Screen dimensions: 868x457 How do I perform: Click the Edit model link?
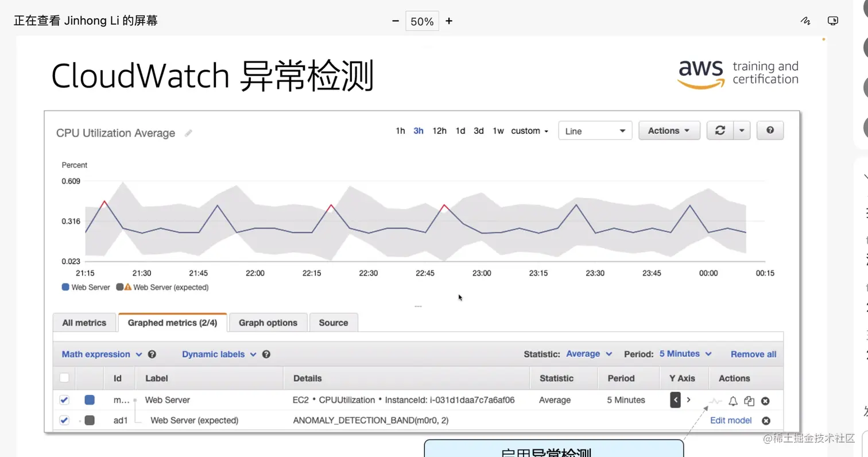(x=731, y=420)
